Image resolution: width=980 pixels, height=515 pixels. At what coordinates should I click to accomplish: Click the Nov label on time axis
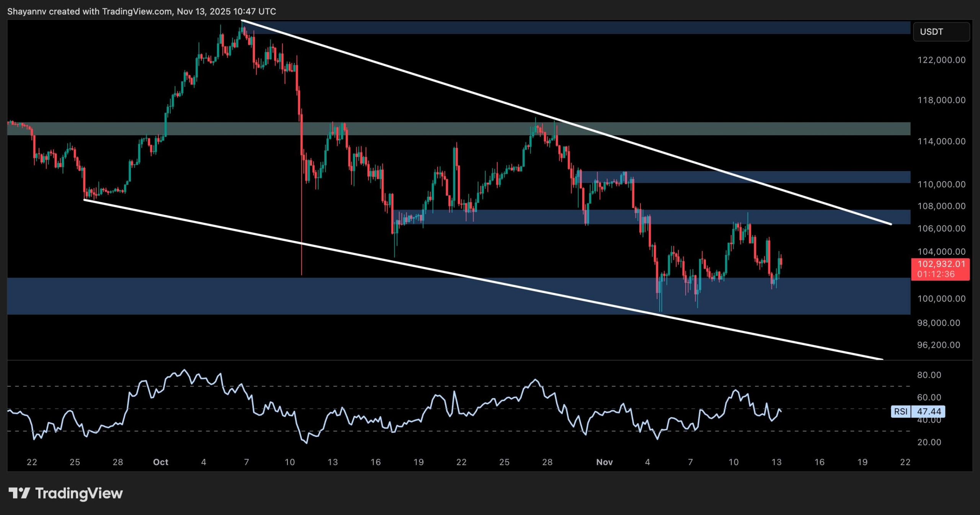(x=604, y=462)
